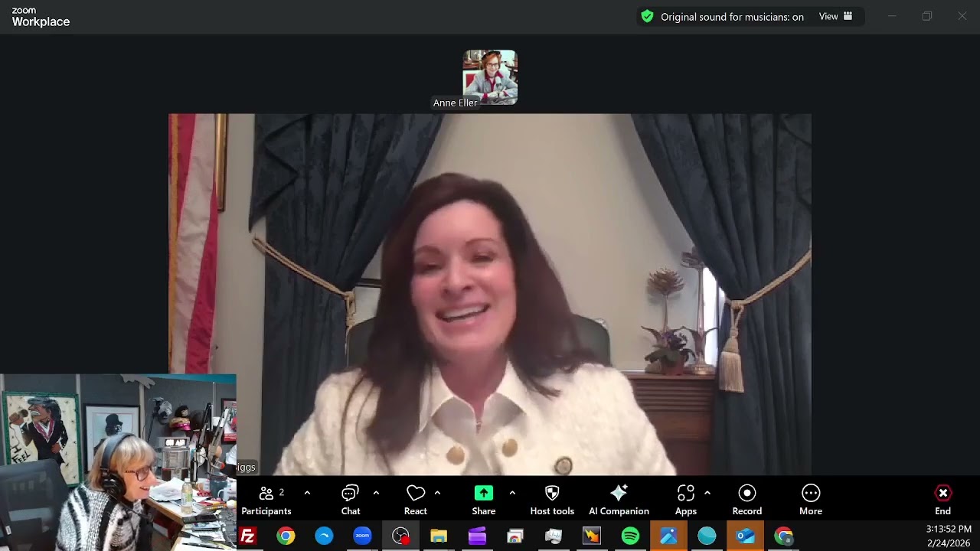Expand the Participants options arrow
980x551 pixels.
tap(307, 493)
